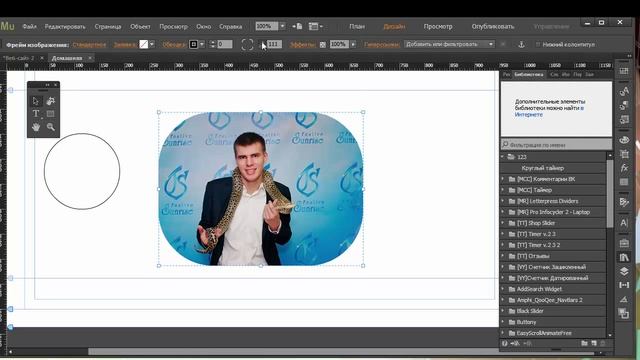This screenshot has height=360, width=640.
Task: Open the Справка menu
Action: (231, 27)
